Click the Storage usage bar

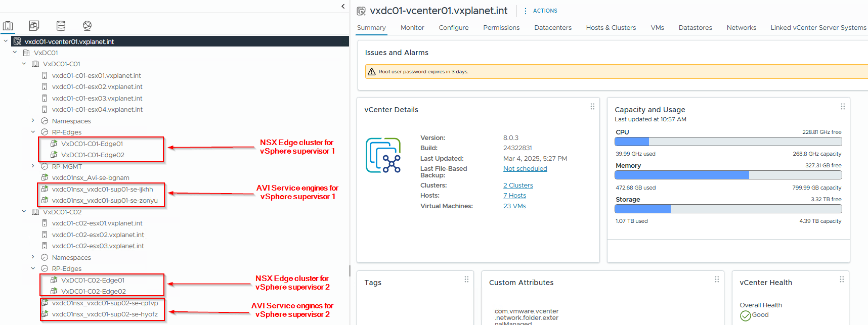[728, 209]
